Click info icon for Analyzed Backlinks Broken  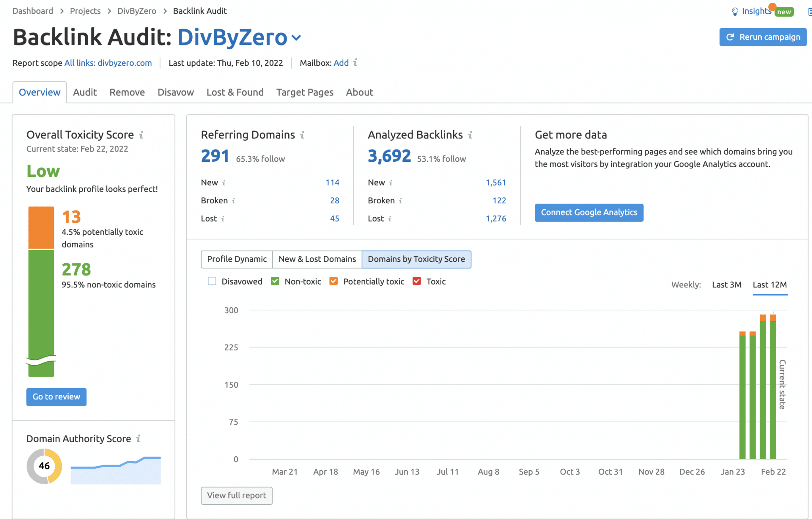[x=400, y=201]
